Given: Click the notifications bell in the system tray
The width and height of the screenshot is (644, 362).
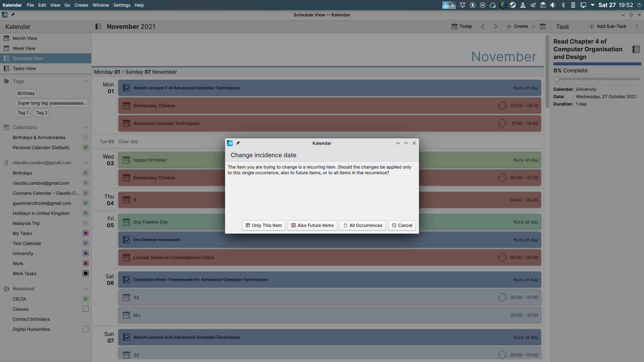Looking at the screenshot, I should (x=463, y=5).
